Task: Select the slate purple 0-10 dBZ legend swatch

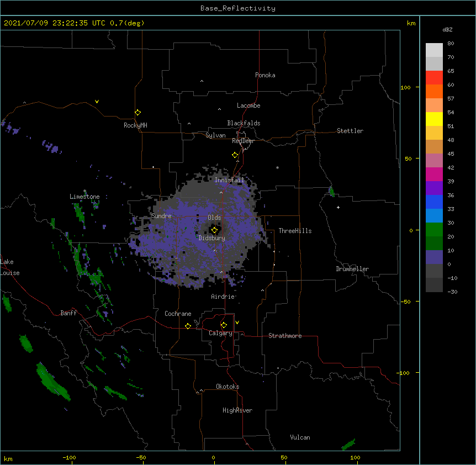Action: click(434, 257)
